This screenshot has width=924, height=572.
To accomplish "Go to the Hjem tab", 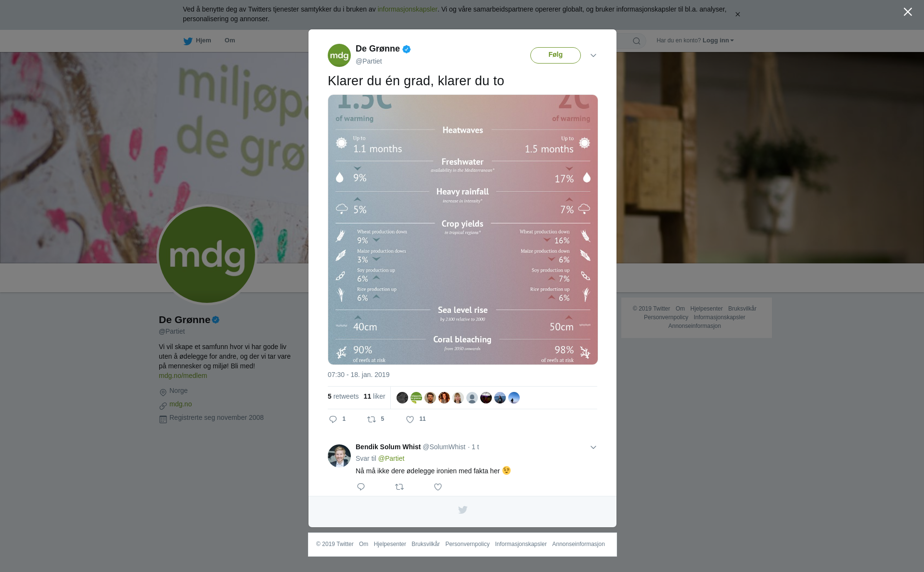I will [197, 41].
